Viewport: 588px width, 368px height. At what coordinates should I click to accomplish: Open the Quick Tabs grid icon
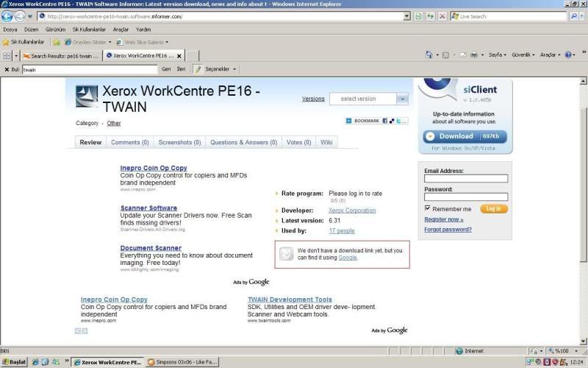coord(7,56)
